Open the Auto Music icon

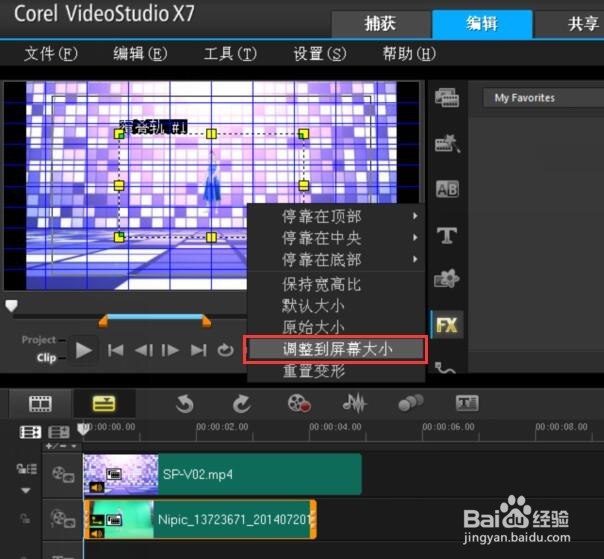[411, 403]
